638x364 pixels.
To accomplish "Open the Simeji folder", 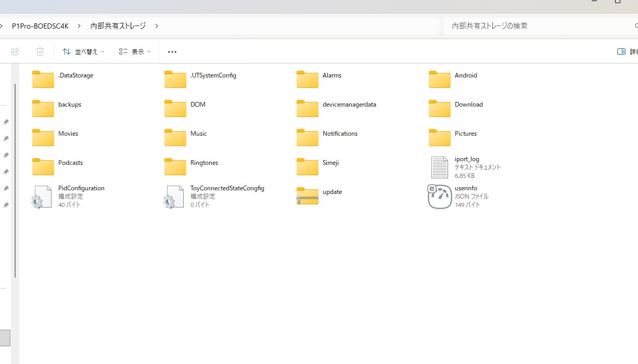I will 308,166.
